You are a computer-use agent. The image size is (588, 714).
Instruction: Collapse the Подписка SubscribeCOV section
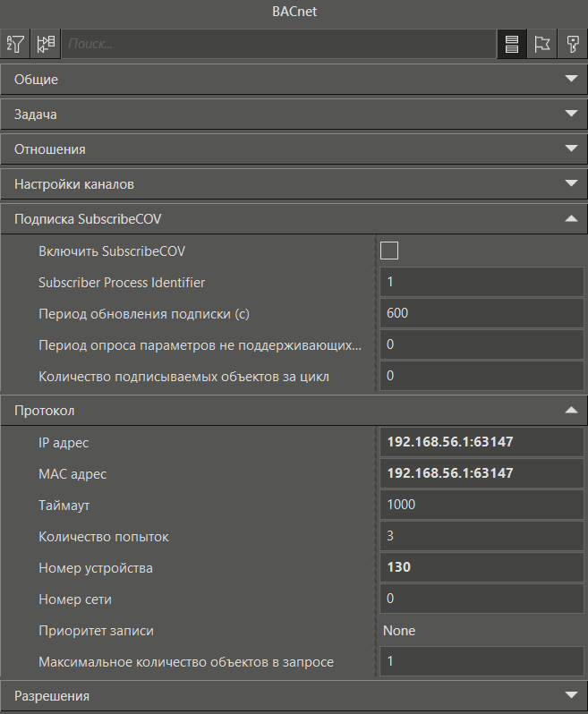[x=294, y=219]
